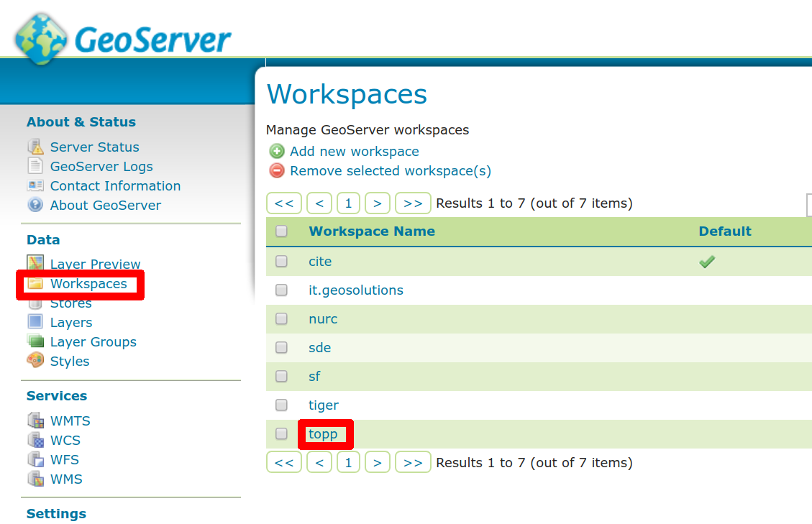This screenshot has height=524, width=812.
Task: Open About GeoServer page
Action: pos(106,205)
